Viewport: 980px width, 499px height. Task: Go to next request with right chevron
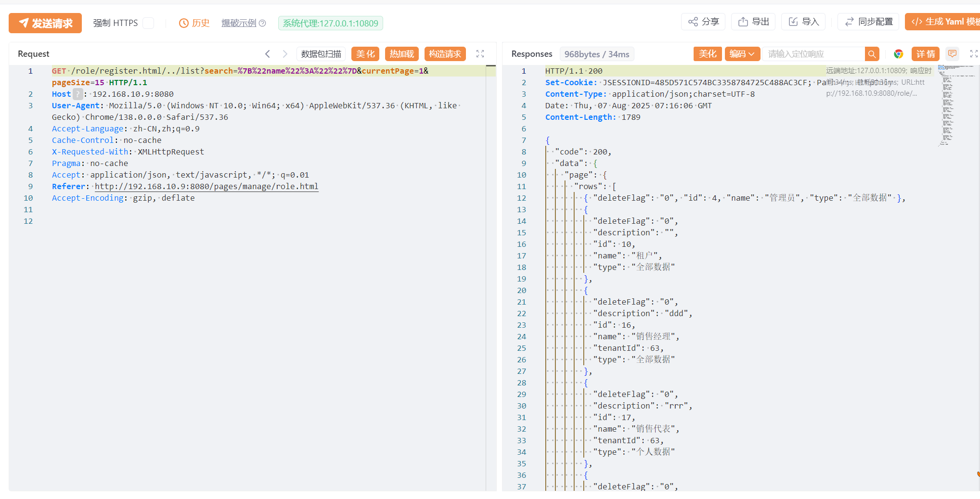[x=285, y=54]
